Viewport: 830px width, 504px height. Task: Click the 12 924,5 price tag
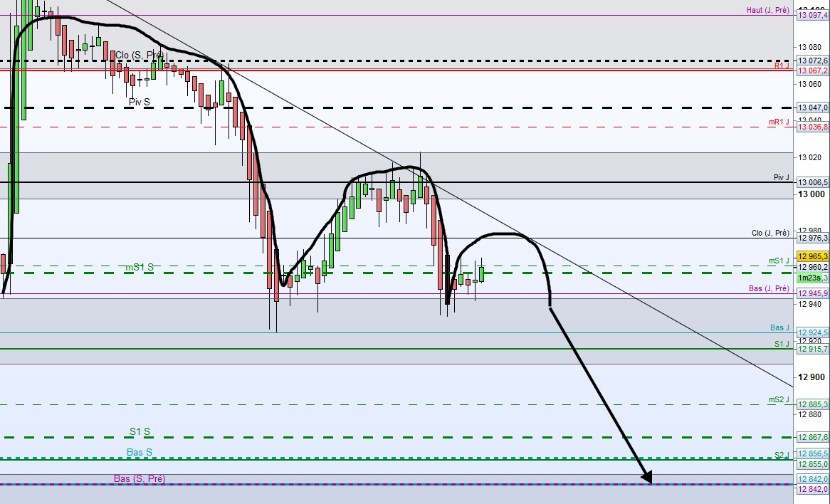pyautogui.click(x=812, y=333)
